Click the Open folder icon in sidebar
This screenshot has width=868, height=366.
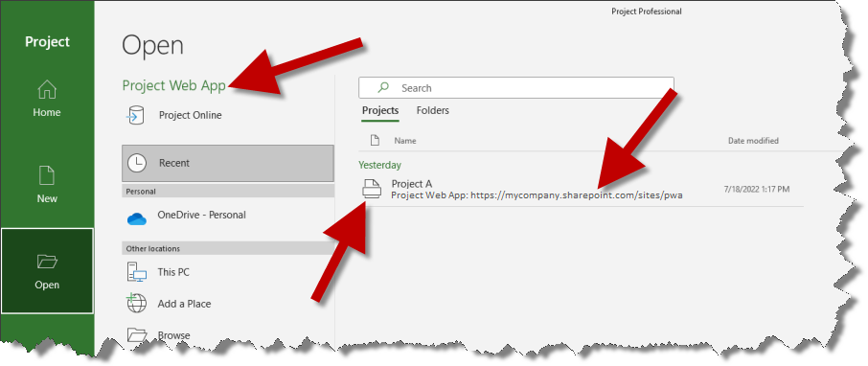point(47,261)
